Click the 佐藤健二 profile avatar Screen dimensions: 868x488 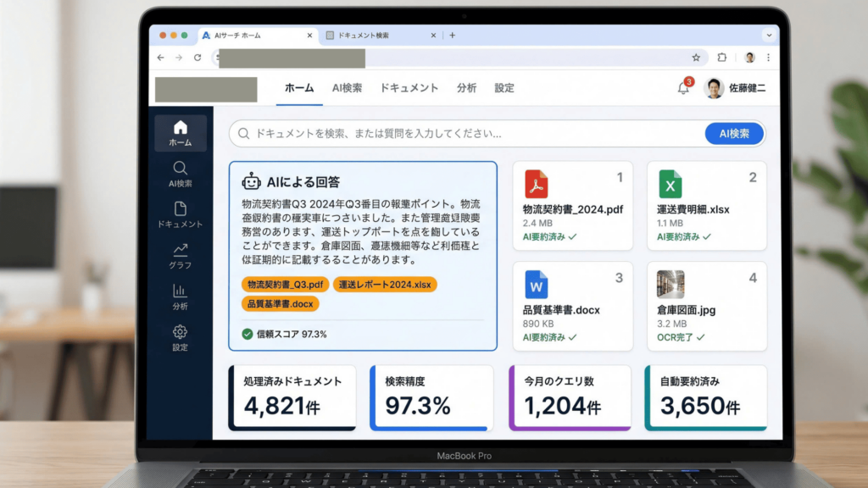(x=714, y=88)
